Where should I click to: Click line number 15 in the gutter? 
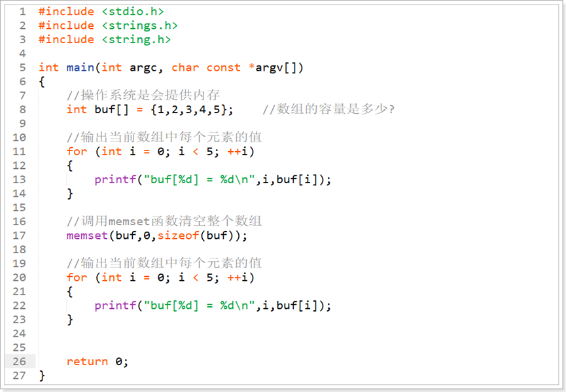(x=20, y=207)
